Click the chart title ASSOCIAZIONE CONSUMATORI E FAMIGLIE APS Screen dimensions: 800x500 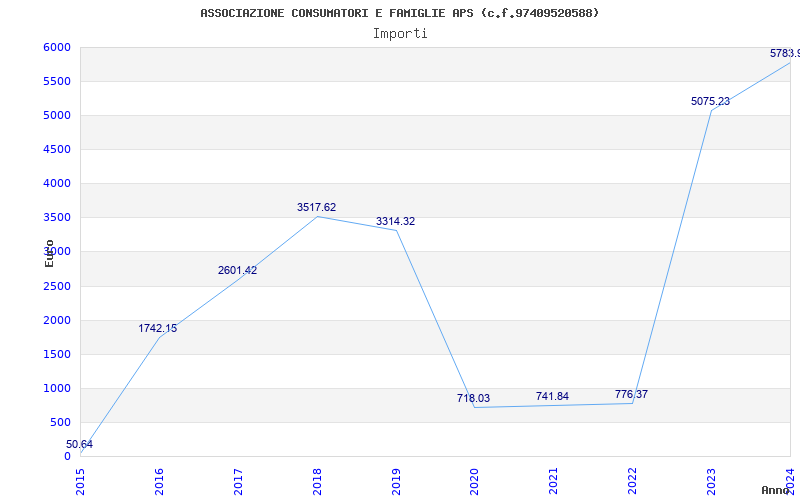click(399, 13)
